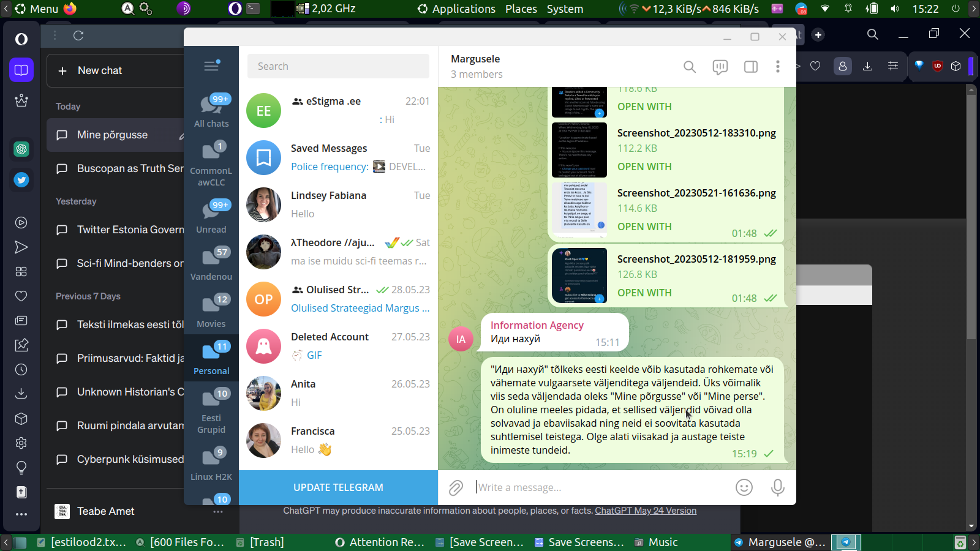Image resolution: width=980 pixels, height=551 pixels.
Task: Toggle Telegram right side info panel
Action: 751,67
